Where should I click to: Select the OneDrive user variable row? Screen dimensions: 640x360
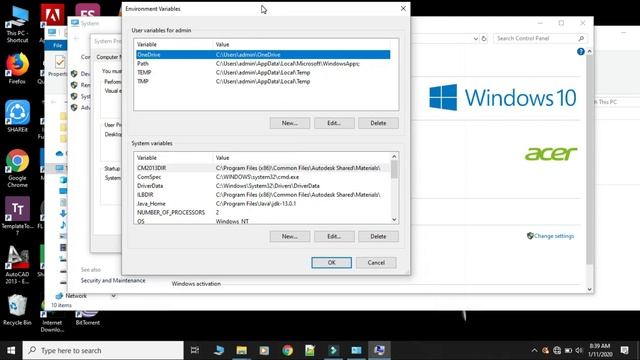[x=263, y=55]
